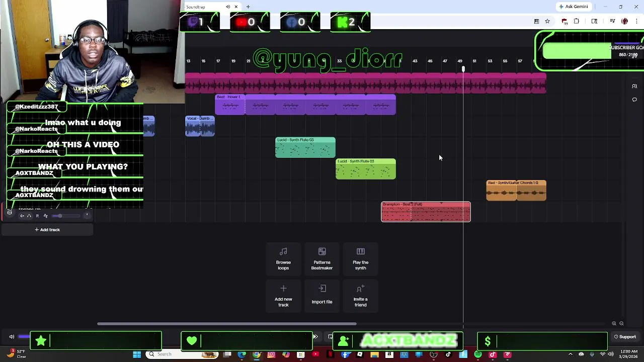Click Invite a friend tile
This screenshot has height=362, width=644.
[x=361, y=296]
